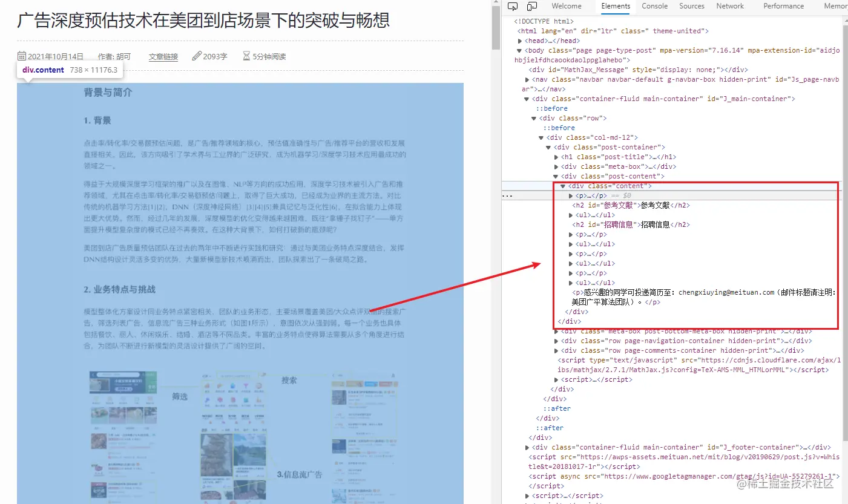Viewport: 848px width, 504px height.
Task: Click the word count text 2093字
Action: (215, 57)
